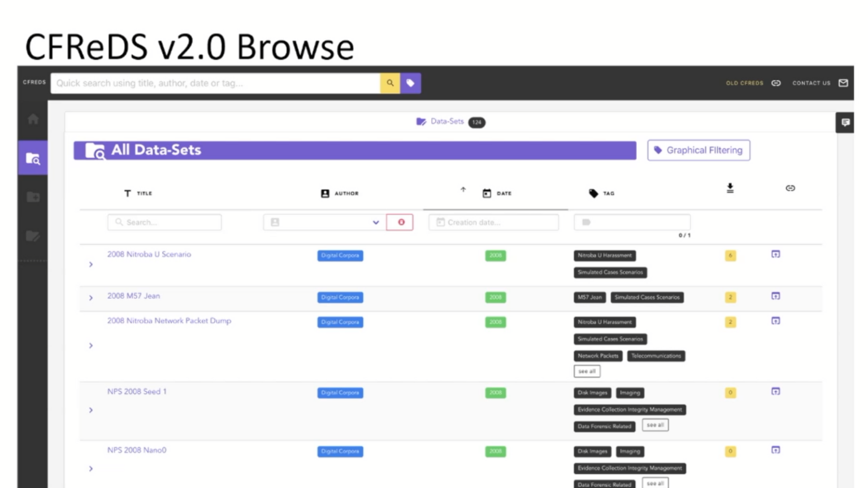Open the 2008 Nitroba Network Packet Dump link
Viewport: 868px width, 488px height.
tap(169, 321)
